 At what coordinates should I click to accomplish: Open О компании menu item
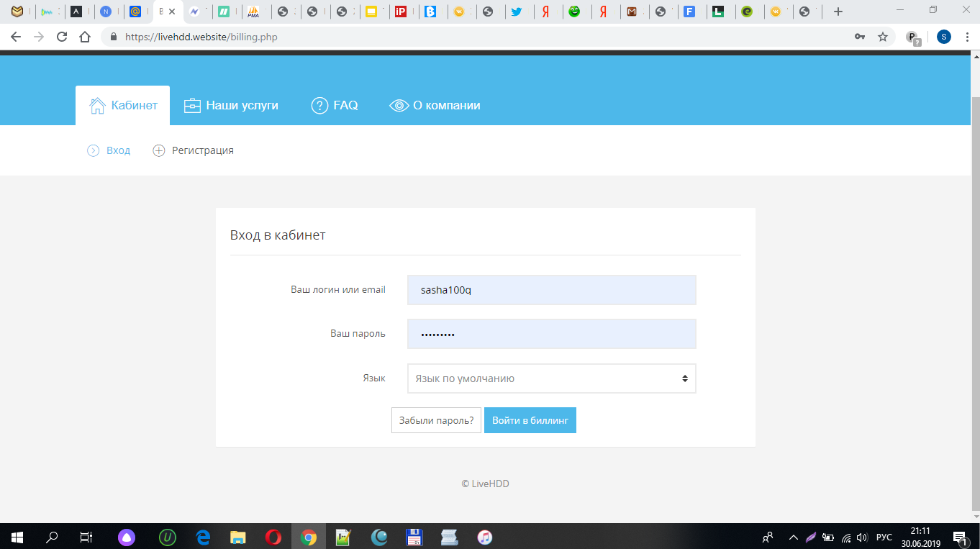(x=446, y=106)
